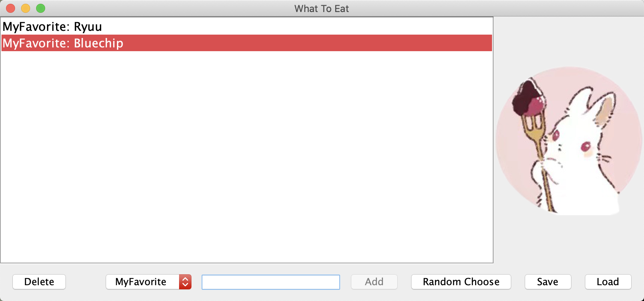Click the greyed-out Add button
This screenshot has height=301, width=644.
[374, 282]
